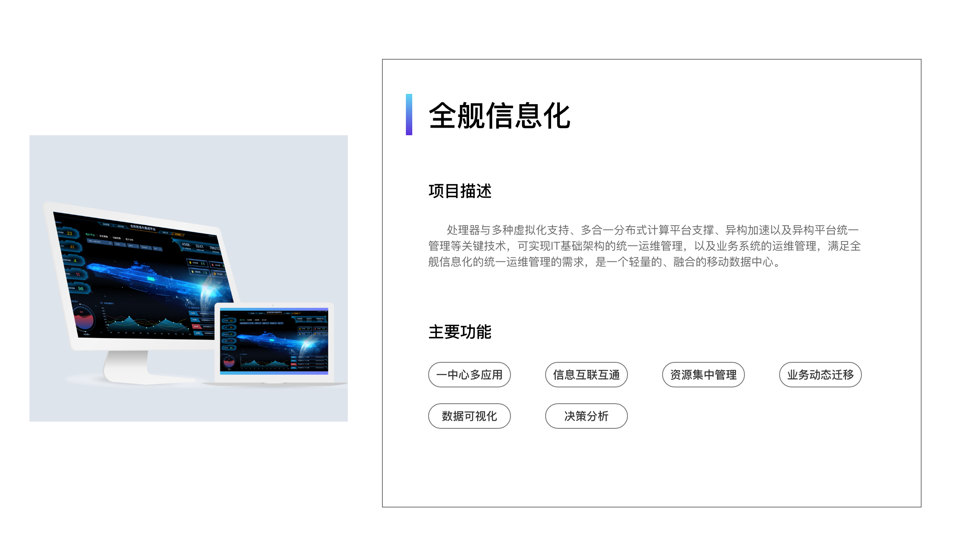This screenshot has width=955, height=560.
Task: Click the red 11 stat badge on monitor
Action: [x=77, y=274]
